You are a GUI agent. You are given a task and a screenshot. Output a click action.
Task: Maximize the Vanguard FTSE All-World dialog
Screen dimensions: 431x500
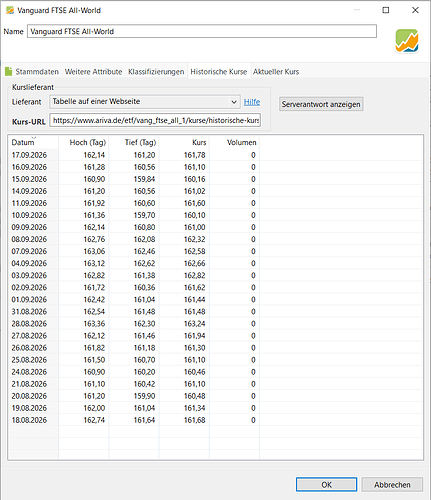coord(386,10)
